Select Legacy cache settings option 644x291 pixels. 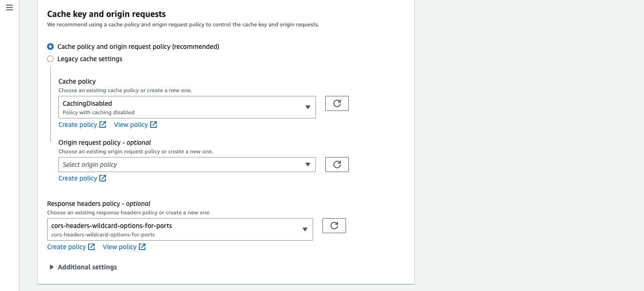(x=50, y=59)
